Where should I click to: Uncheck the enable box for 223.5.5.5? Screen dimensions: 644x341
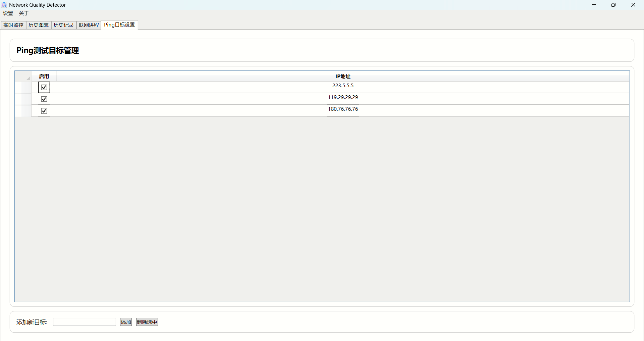click(44, 87)
